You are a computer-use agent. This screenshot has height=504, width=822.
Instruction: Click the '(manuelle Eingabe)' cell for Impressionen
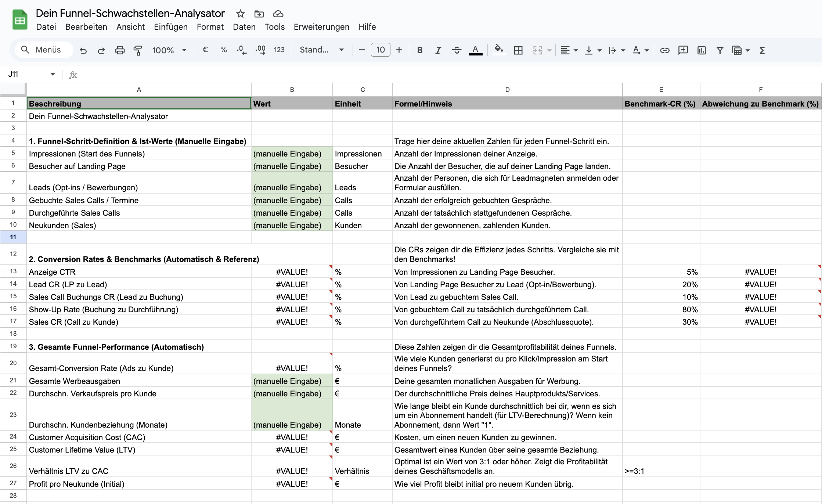292,154
